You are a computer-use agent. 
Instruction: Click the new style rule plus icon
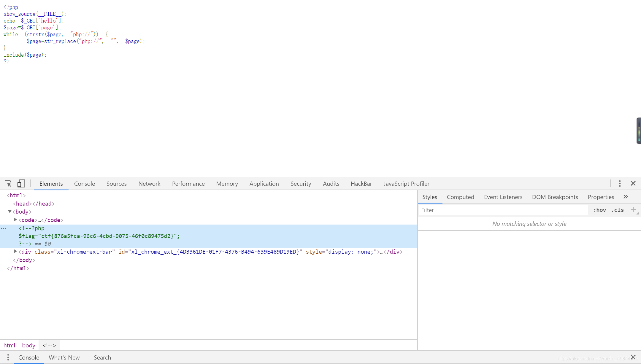coord(633,210)
